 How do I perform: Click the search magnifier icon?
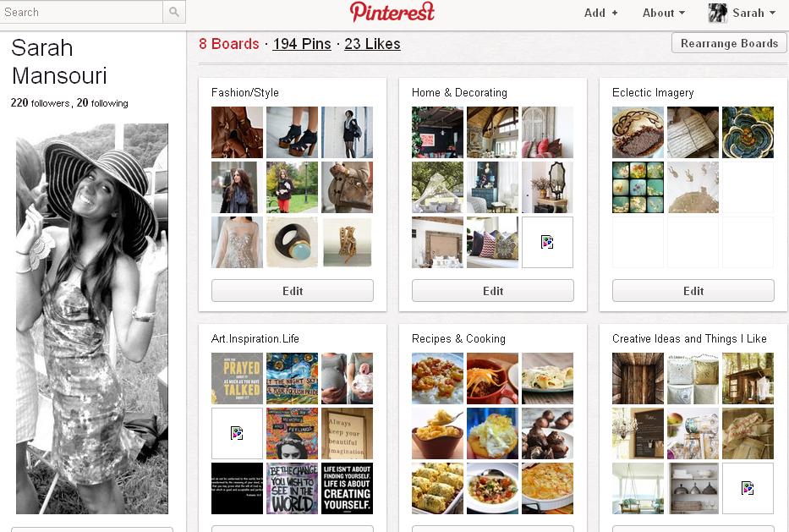(x=174, y=12)
